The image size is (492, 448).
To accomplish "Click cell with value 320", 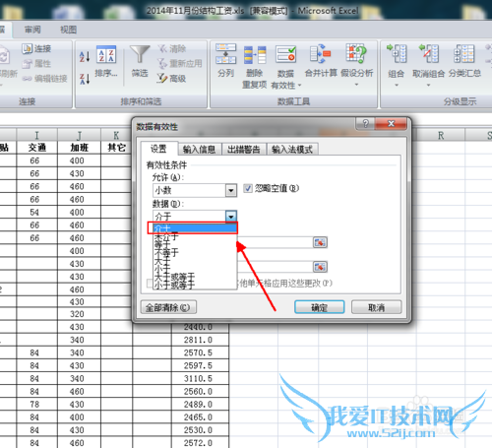I will 79,314.
